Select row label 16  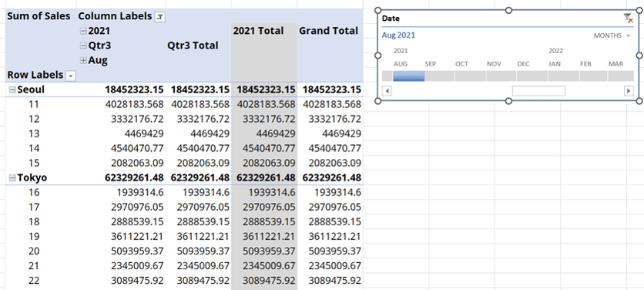(34, 193)
